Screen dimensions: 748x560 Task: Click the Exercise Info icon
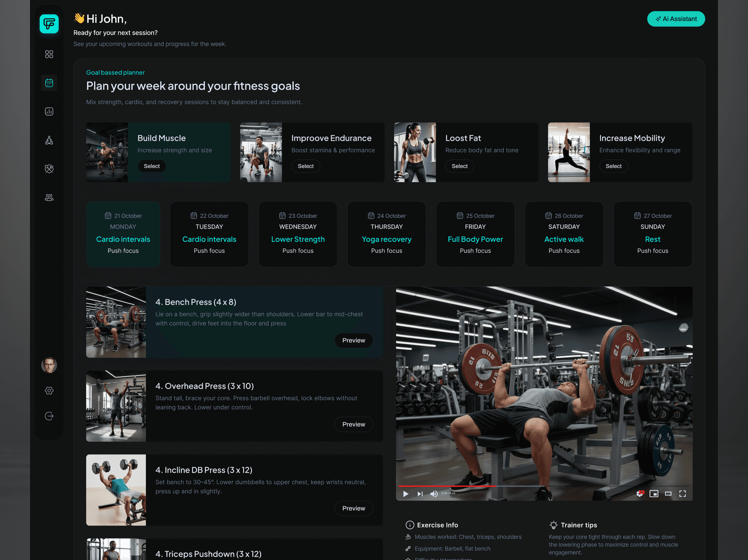(410, 525)
